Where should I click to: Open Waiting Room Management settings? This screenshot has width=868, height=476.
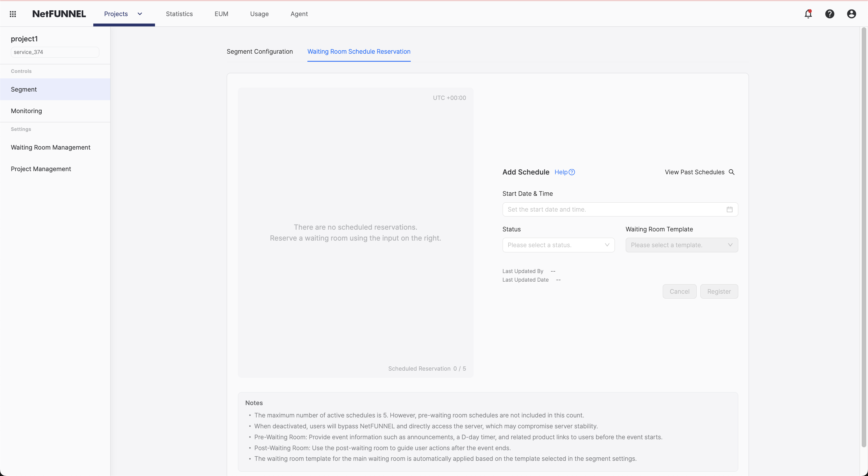pos(51,147)
